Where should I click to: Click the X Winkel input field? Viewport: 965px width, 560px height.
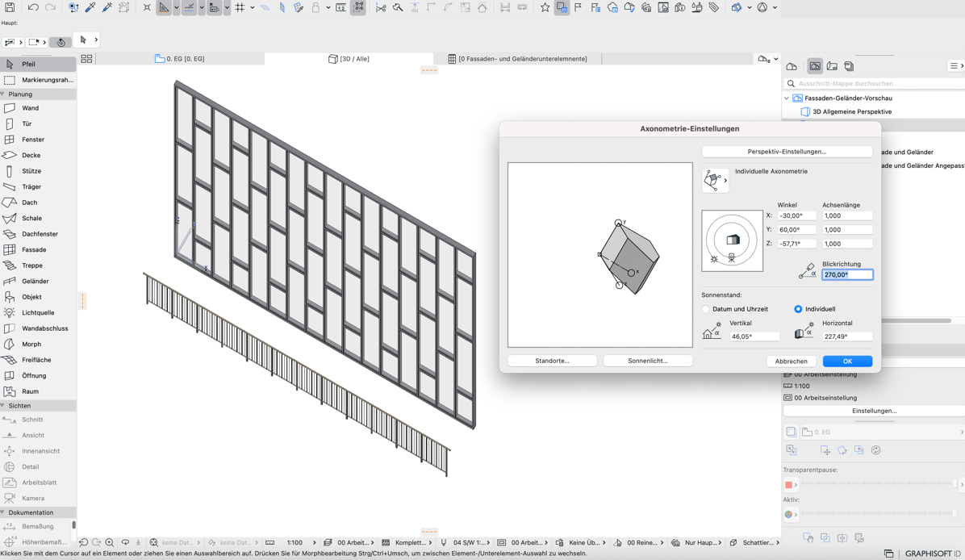797,216
